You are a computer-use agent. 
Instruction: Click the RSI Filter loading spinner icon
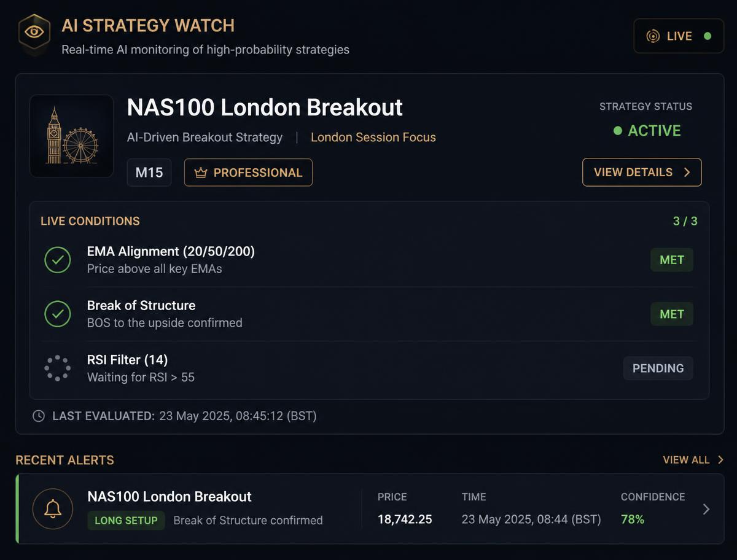58,368
